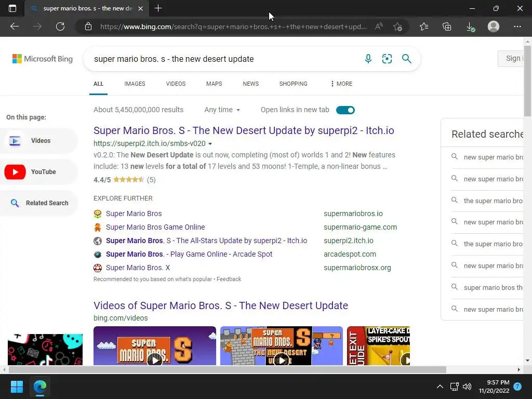Switch to the IMAGES tab
532x399 pixels.
pos(135,84)
